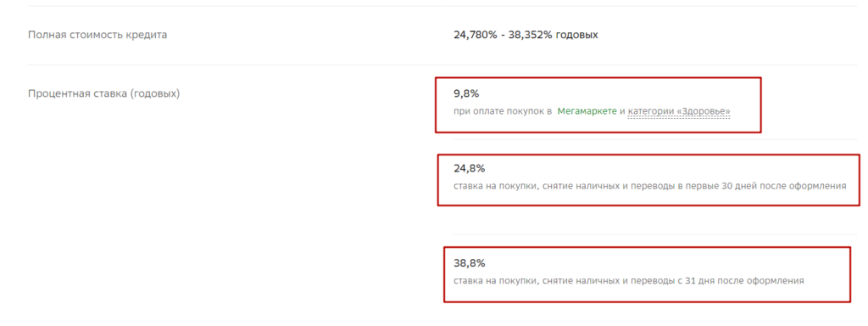Click the 24,8% interest rate figure
The height and width of the screenshot is (326, 868).
(x=469, y=168)
